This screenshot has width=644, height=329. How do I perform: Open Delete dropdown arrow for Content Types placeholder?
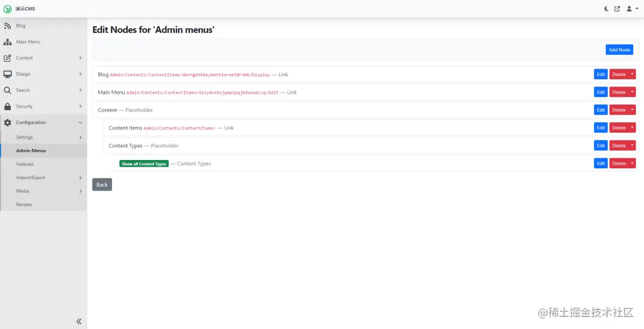point(632,146)
